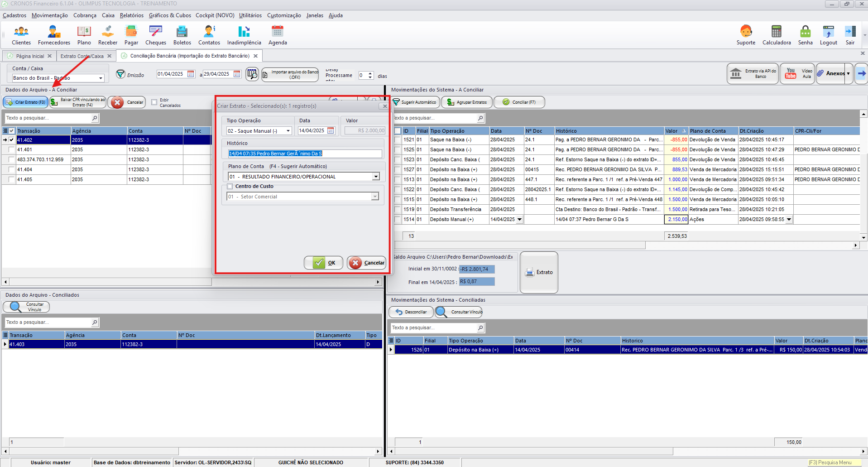Image resolution: width=868 pixels, height=467 pixels.
Task: Click Baixar CPR vinculando ao Extrato (F4)
Action: click(78, 102)
